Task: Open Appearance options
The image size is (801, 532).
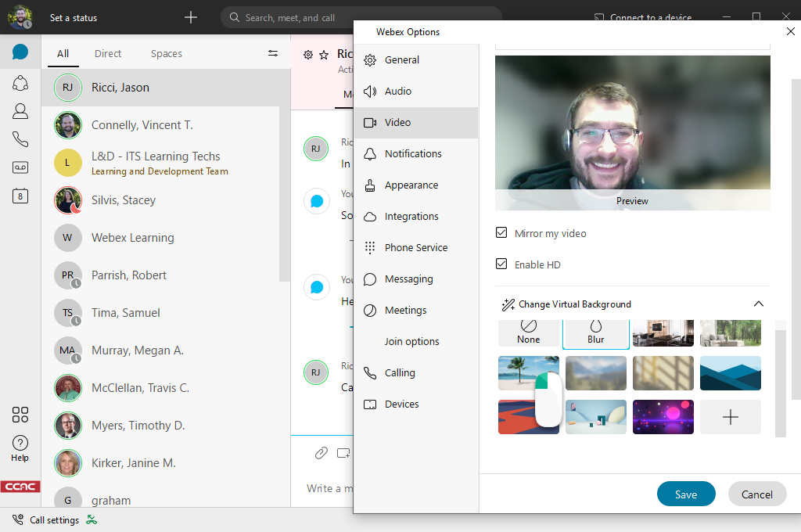Action: click(x=416, y=185)
